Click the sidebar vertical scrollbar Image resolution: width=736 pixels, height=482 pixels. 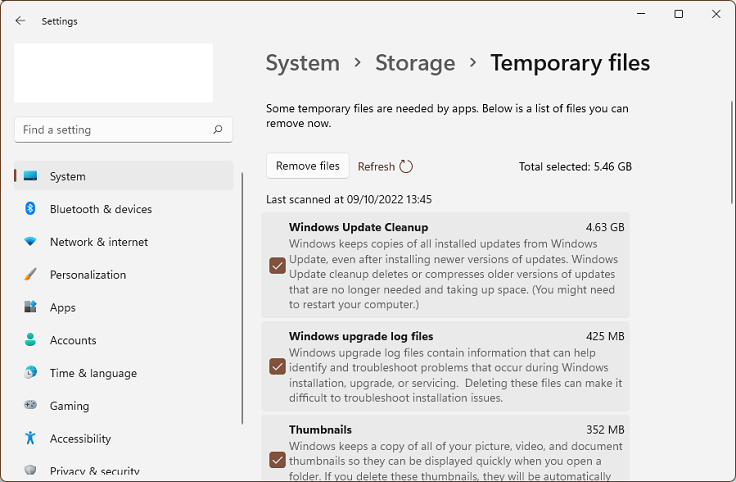point(242,298)
